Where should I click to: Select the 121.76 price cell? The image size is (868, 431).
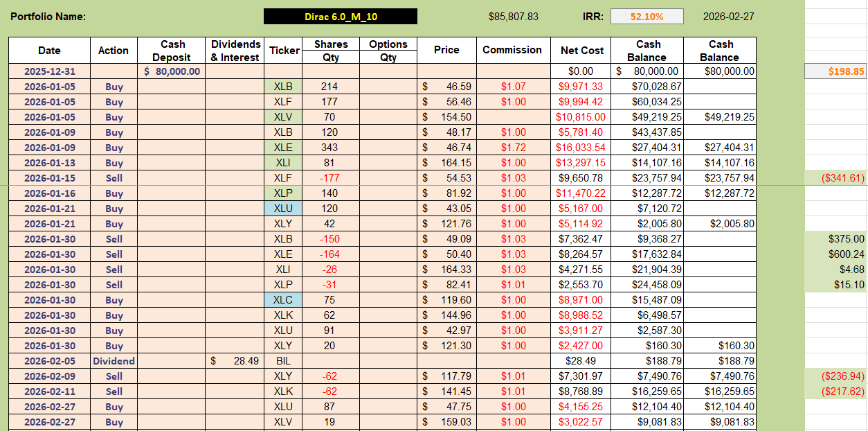pos(446,224)
